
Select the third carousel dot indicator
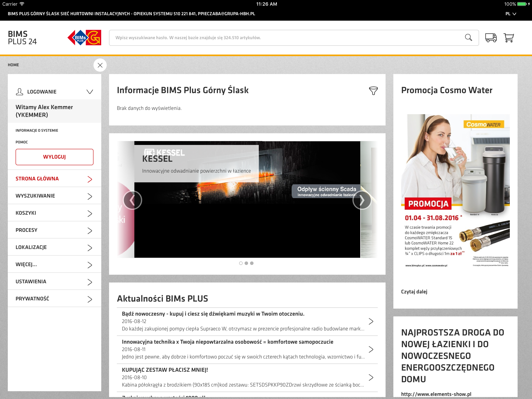pyautogui.click(x=252, y=263)
